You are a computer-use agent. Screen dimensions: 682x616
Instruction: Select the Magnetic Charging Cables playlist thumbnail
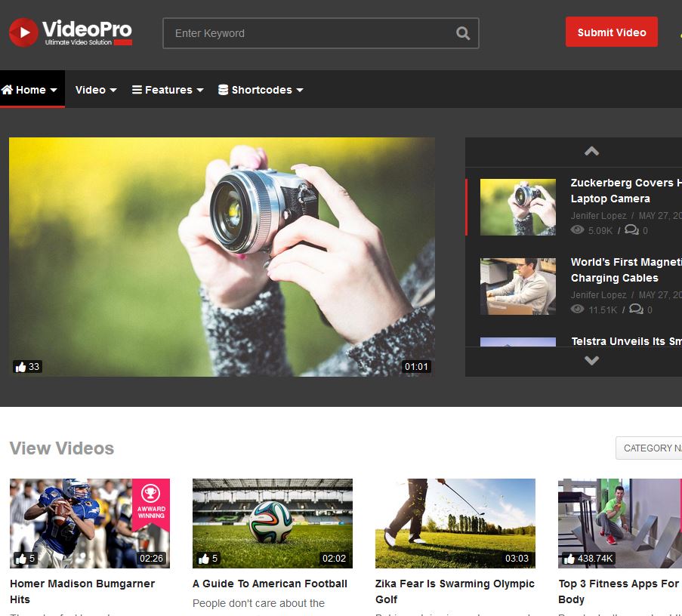(x=517, y=286)
